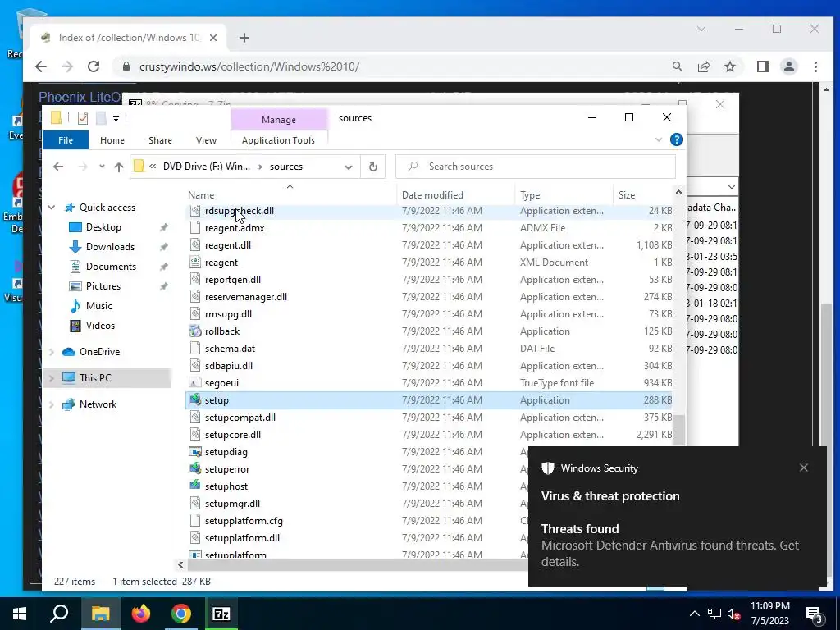Select Videos in the navigation pane
This screenshot has height=630, width=840.
point(100,326)
